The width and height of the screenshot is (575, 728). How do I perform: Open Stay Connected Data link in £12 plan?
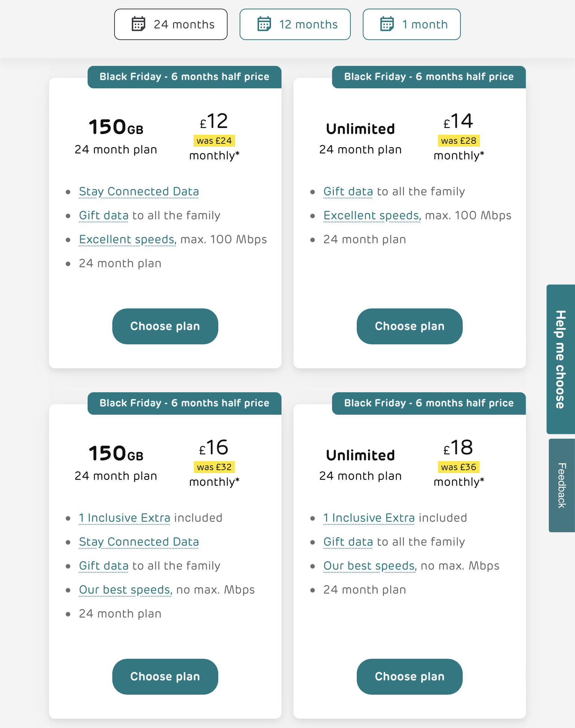tap(139, 192)
